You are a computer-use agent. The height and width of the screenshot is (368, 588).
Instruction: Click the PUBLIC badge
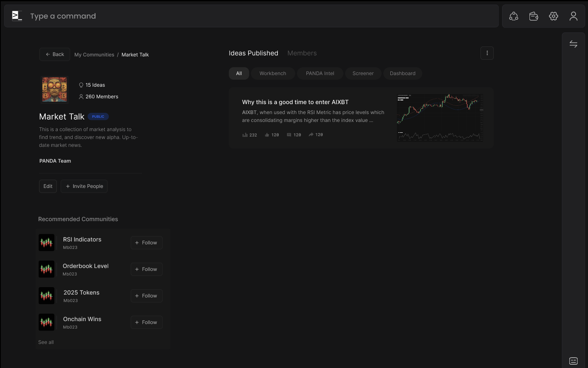(x=98, y=117)
